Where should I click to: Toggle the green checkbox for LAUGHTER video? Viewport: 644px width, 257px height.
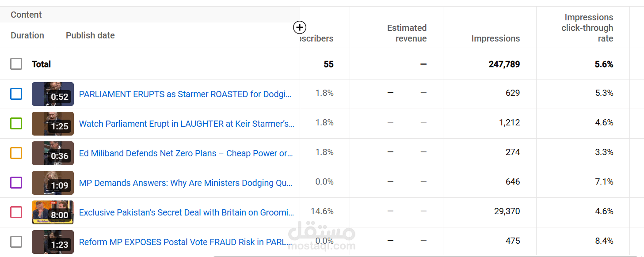click(16, 123)
